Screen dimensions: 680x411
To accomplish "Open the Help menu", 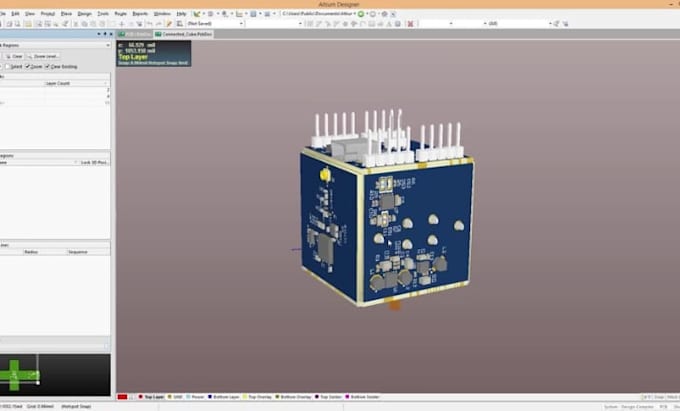I will [x=181, y=14].
